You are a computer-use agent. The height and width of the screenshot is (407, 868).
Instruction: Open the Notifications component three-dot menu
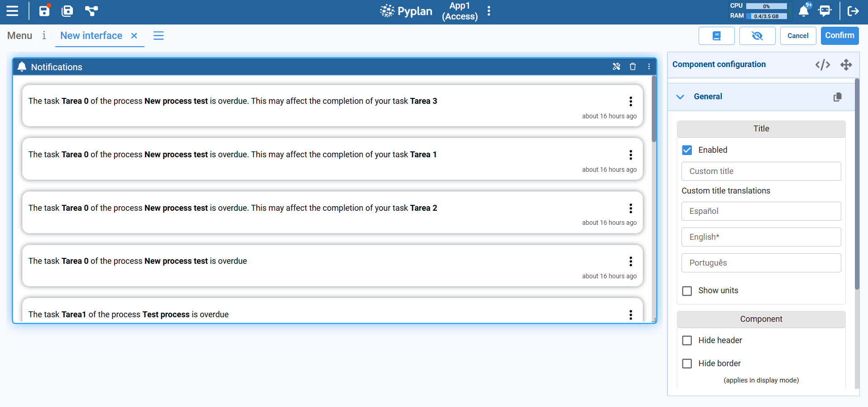(x=649, y=67)
